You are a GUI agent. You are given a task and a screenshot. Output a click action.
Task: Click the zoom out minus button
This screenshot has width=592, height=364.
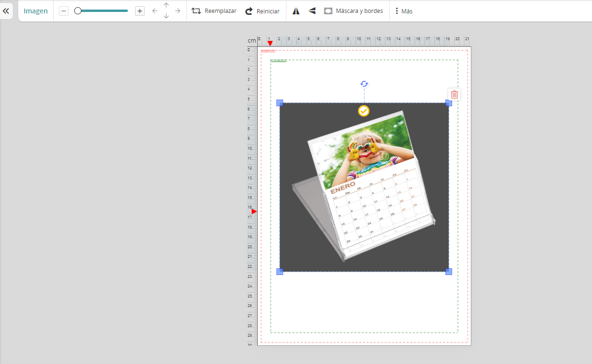coord(63,11)
